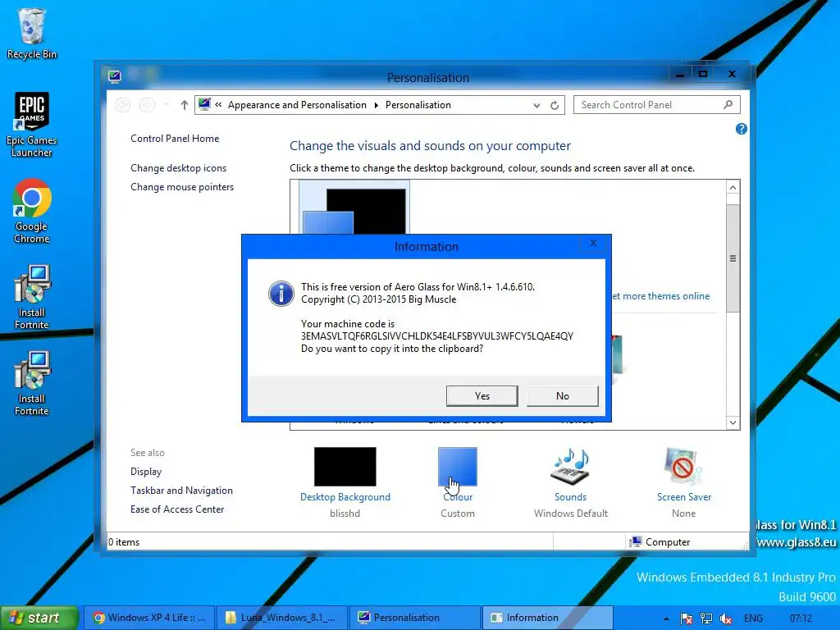This screenshot has width=840, height=630.
Task: Maximize the Personalisation window
Action: pos(703,74)
